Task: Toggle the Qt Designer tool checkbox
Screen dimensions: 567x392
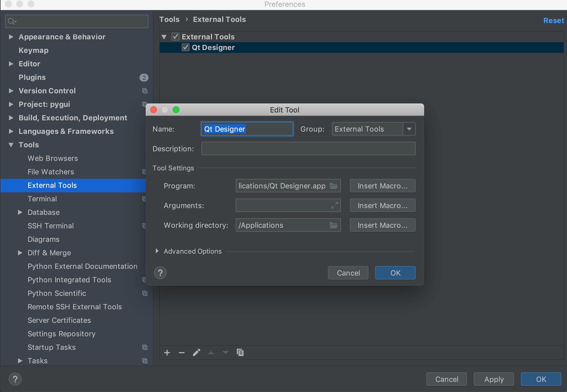Action: (186, 47)
